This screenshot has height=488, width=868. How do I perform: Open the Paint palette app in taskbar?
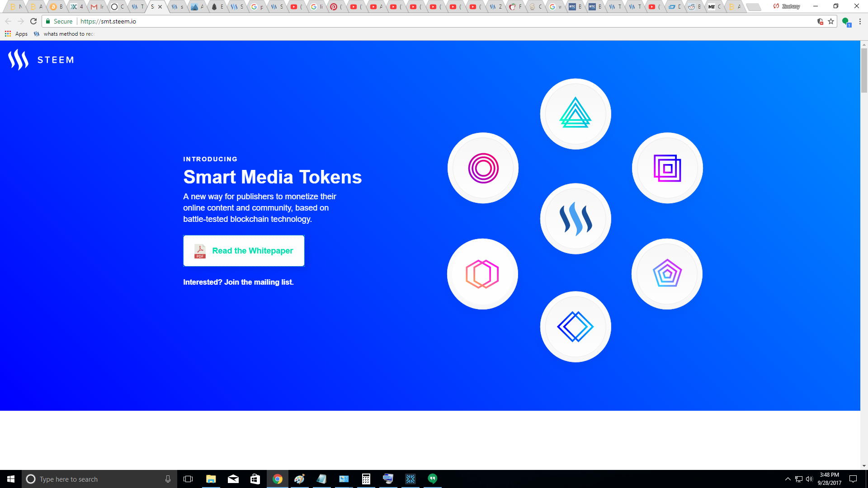tap(300, 479)
